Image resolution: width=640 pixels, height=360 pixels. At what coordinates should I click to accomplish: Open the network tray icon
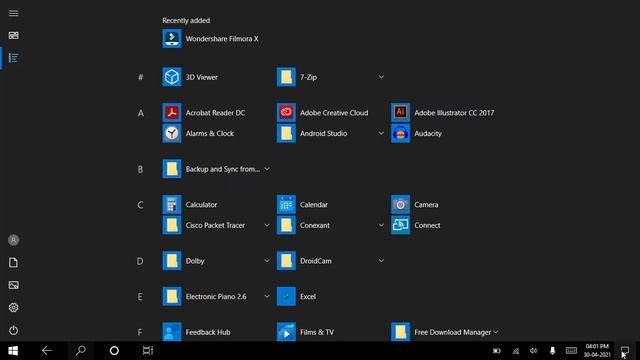click(516, 351)
